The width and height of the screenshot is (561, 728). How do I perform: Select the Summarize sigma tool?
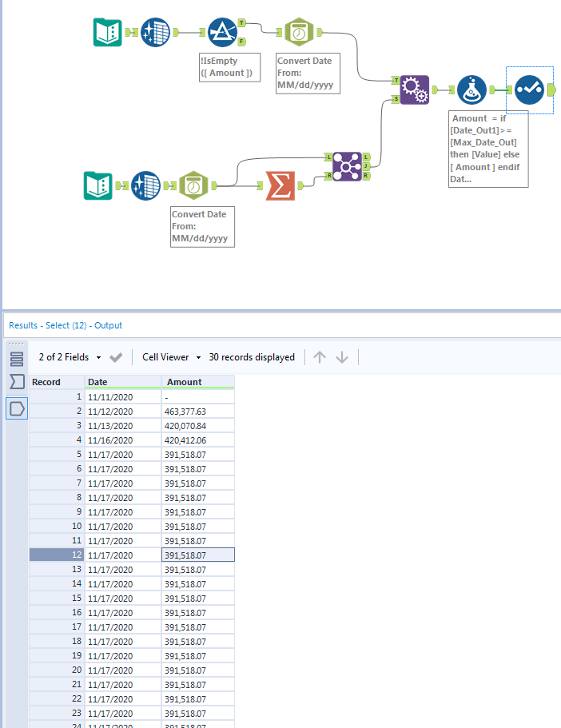[x=280, y=185]
